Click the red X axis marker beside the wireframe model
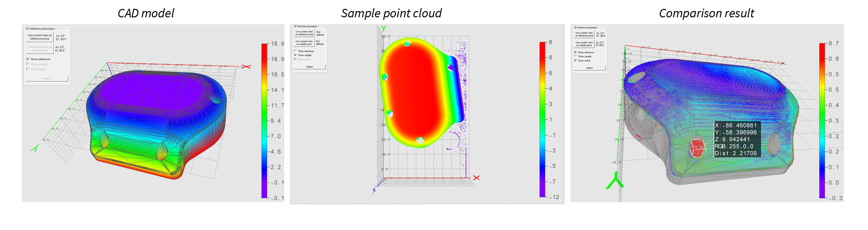This screenshot has width=868, height=230. coord(247,67)
